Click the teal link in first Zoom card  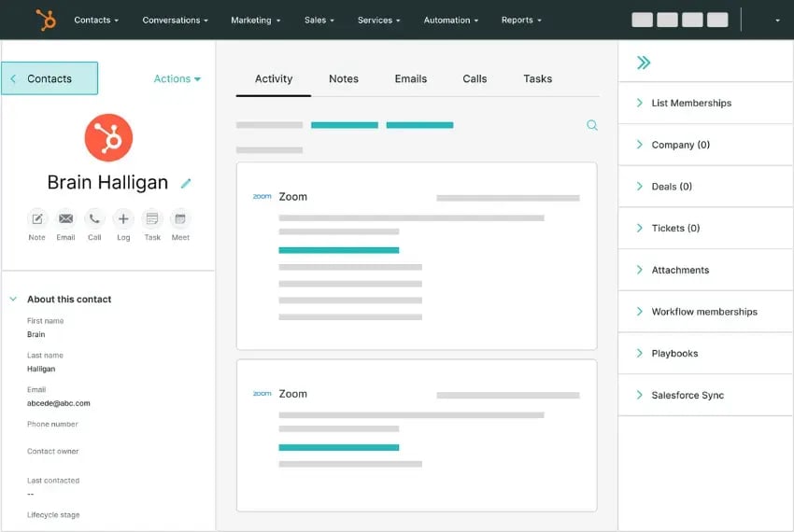[x=339, y=250]
